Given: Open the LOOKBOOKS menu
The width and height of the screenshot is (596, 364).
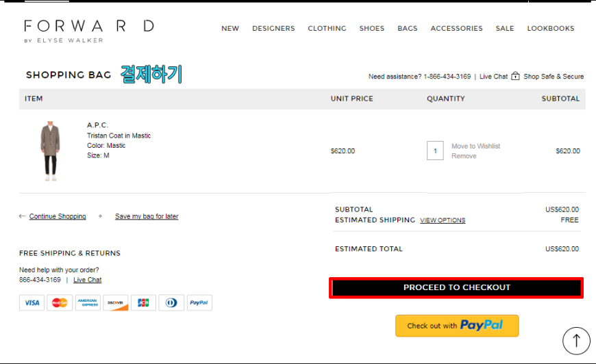Looking at the screenshot, I should [551, 29].
